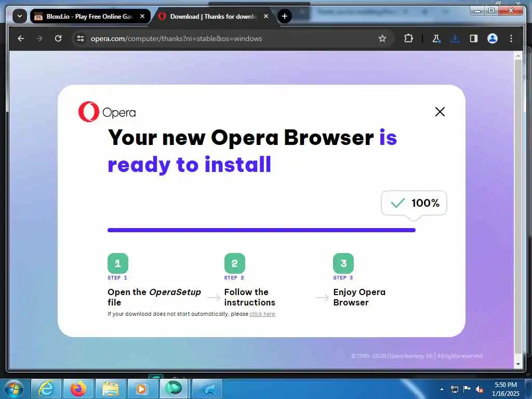Open Chrome three-dot menu
The height and width of the screenshot is (399, 532).
point(511,38)
